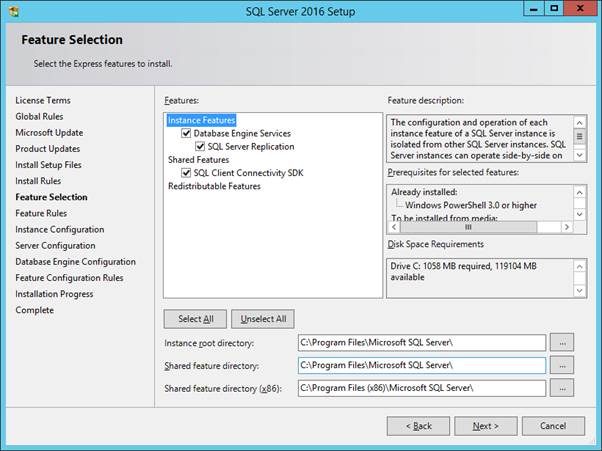This screenshot has width=602, height=451.
Task: Click Feature Rules step in sidebar
Action: (x=41, y=213)
